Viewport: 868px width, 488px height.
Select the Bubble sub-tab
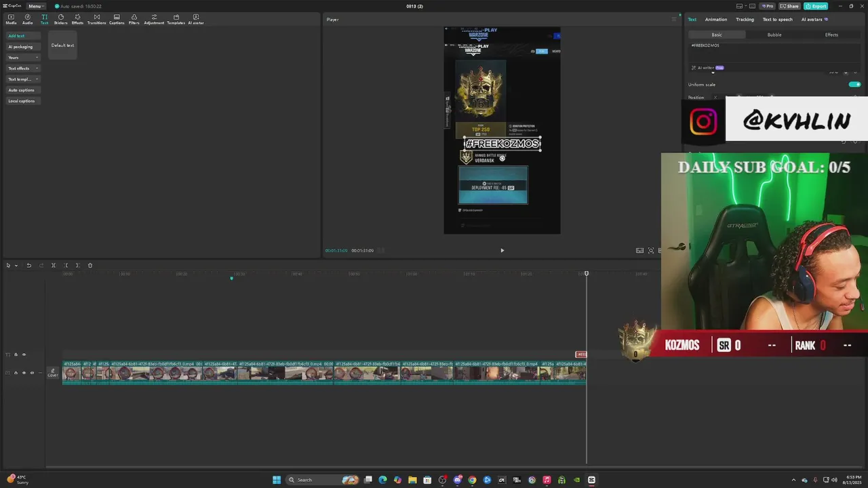pyautogui.click(x=774, y=35)
